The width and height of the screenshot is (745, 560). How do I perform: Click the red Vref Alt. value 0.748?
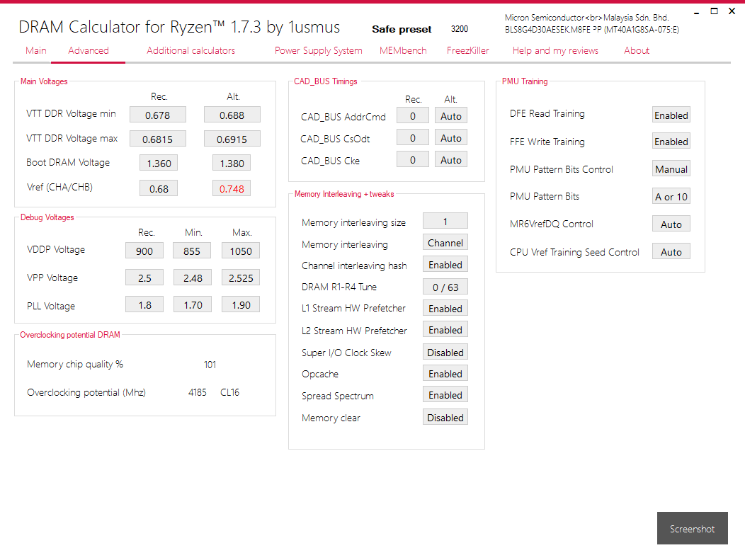pos(232,188)
